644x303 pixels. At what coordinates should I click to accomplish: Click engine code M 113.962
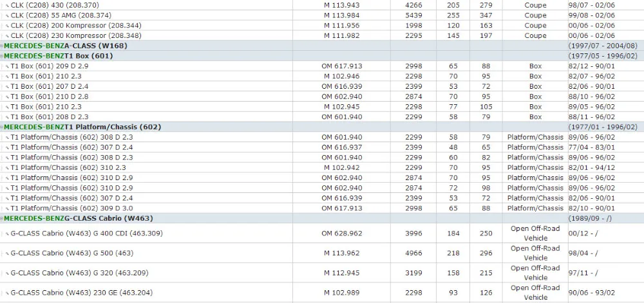pos(342,253)
